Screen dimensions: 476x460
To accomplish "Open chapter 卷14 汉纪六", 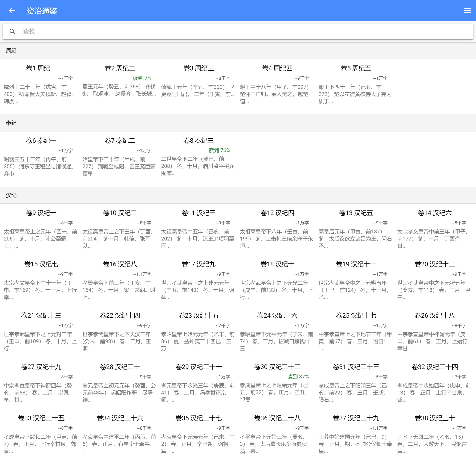I will (434, 213).
